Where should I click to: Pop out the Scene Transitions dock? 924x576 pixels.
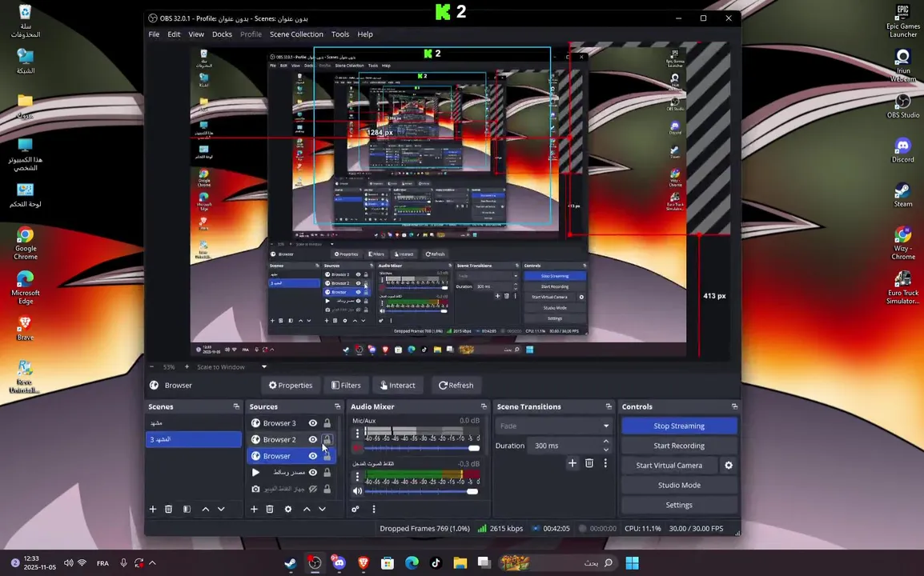(x=609, y=406)
